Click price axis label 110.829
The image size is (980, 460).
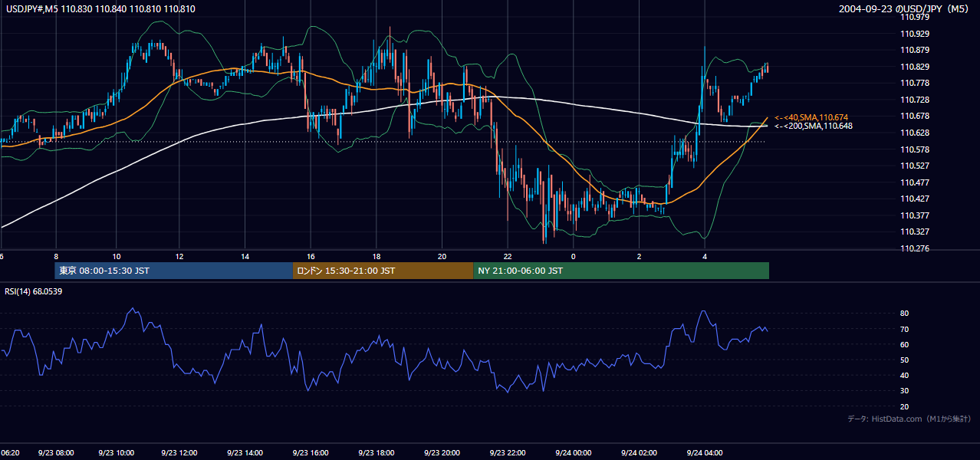click(915, 67)
